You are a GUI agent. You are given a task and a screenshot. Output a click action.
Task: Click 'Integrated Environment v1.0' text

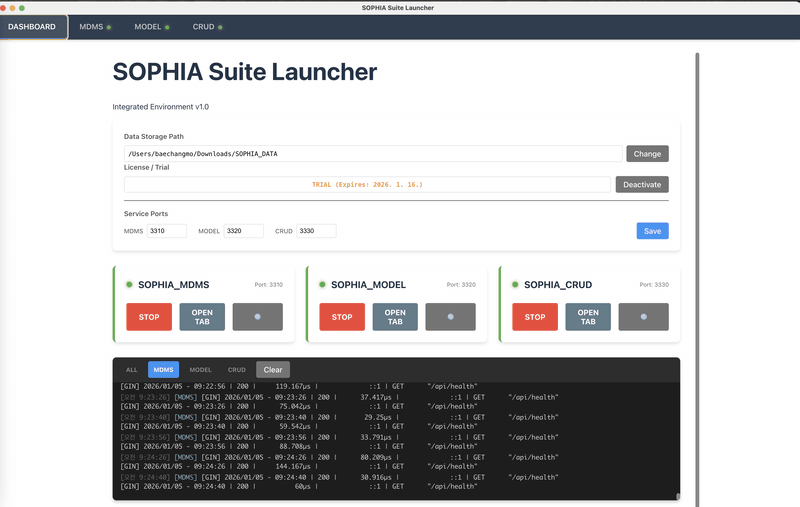[x=161, y=107]
